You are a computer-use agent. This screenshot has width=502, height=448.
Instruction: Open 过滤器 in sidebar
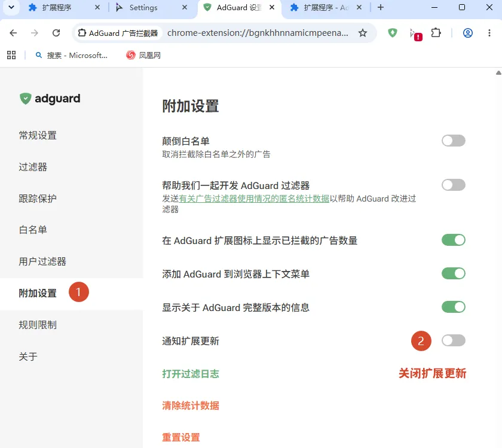33,167
